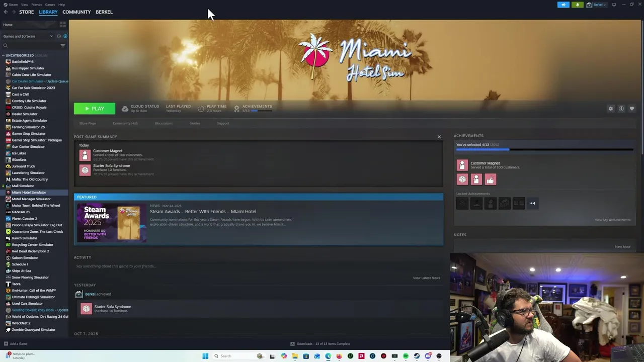
Task: Open the Support link
Action: click(x=223, y=123)
